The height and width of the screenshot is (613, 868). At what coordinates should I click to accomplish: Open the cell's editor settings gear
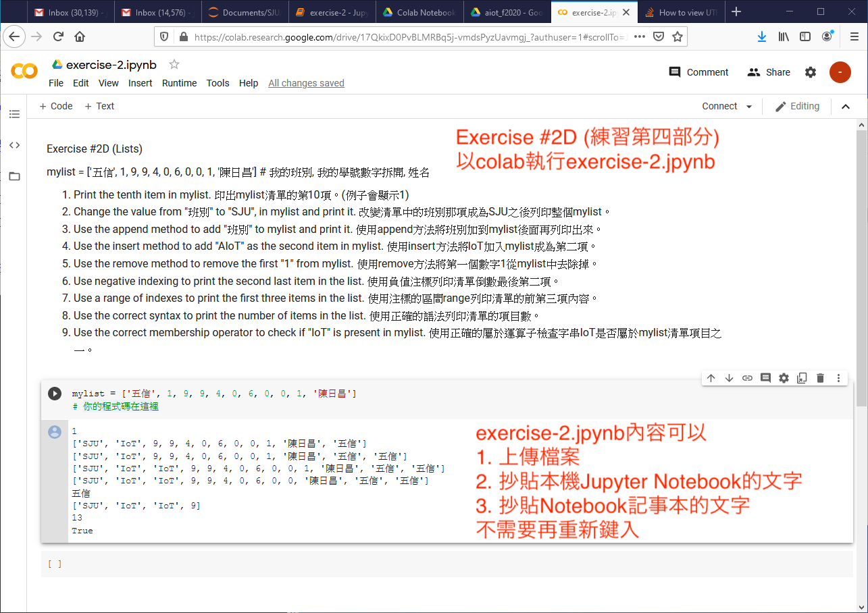pyautogui.click(x=784, y=378)
